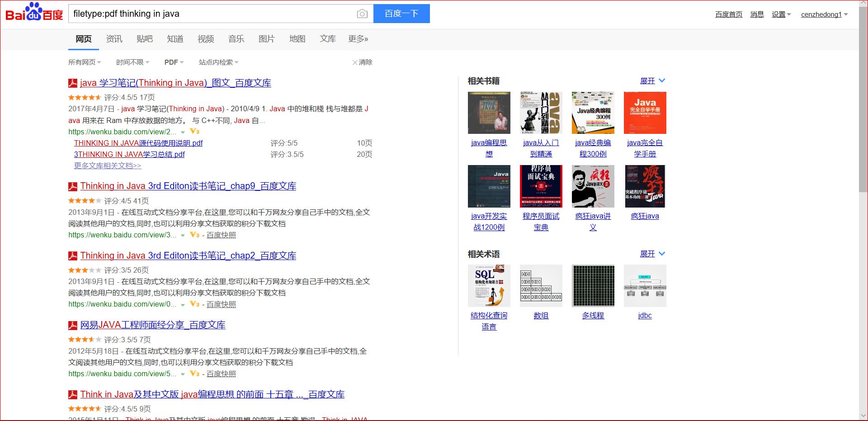Screen dimensions: 868x421
Task: Open 程序员面试宝典 text link
Action: 541,222
